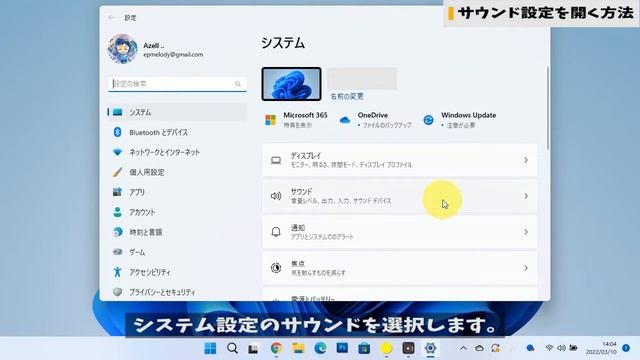Click the Settings window vertical scrollbar
The width and height of the screenshot is (640, 360).
click(547, 108)
